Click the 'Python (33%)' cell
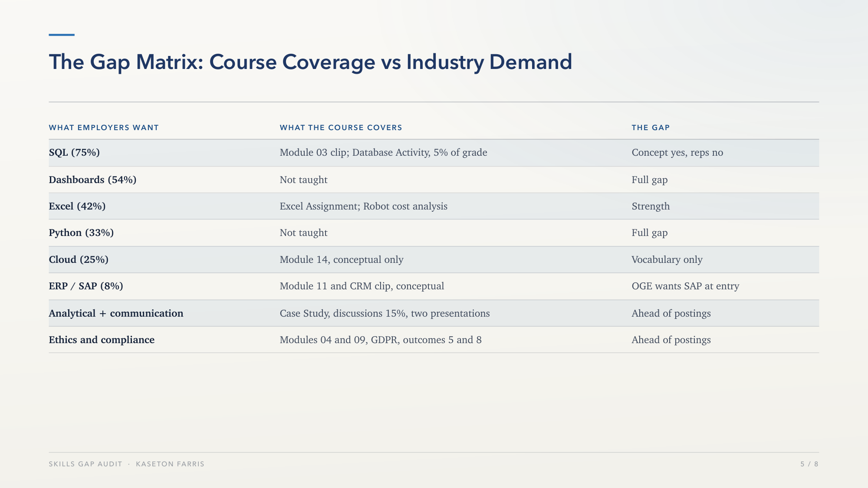Viewport: 868px width, 488px height. coord(81,233)
